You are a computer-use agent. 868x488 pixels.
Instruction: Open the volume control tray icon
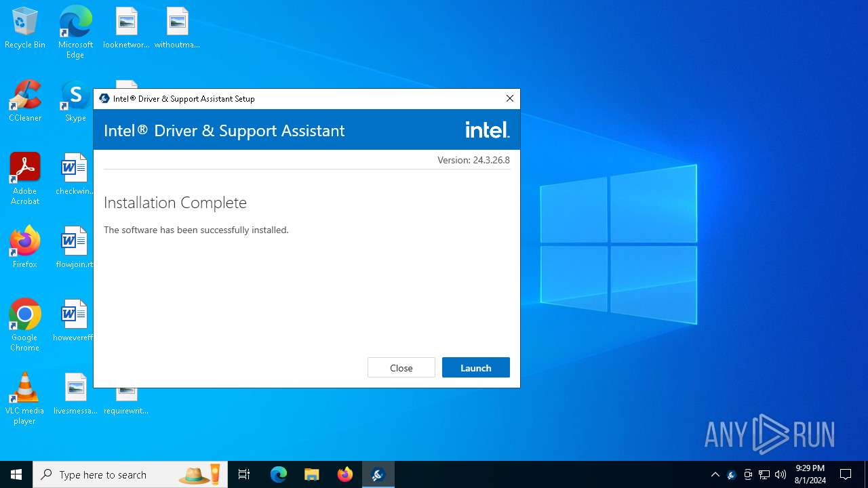point(781,474)
